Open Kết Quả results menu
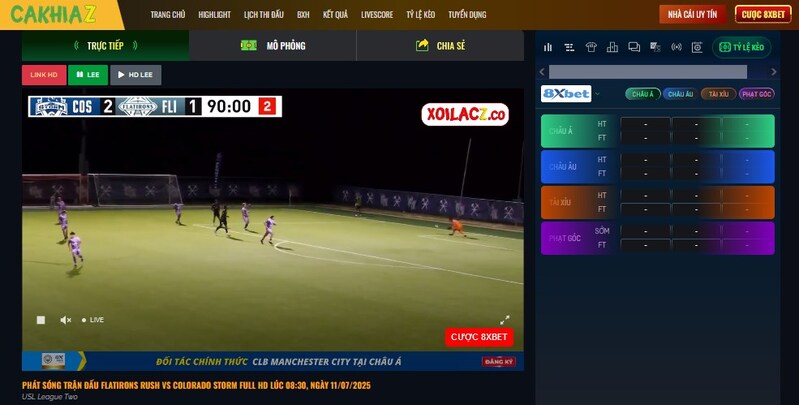This screenshot has height=405, width=799. [335, 14]
